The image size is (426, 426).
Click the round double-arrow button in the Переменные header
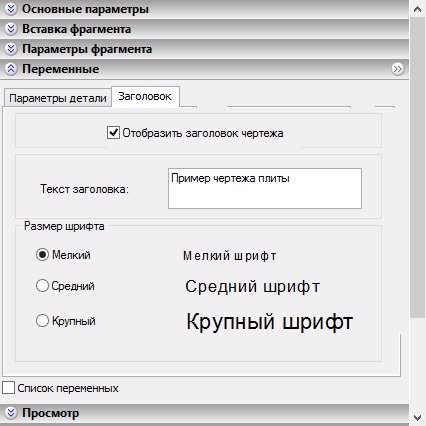tap(397, 69)
